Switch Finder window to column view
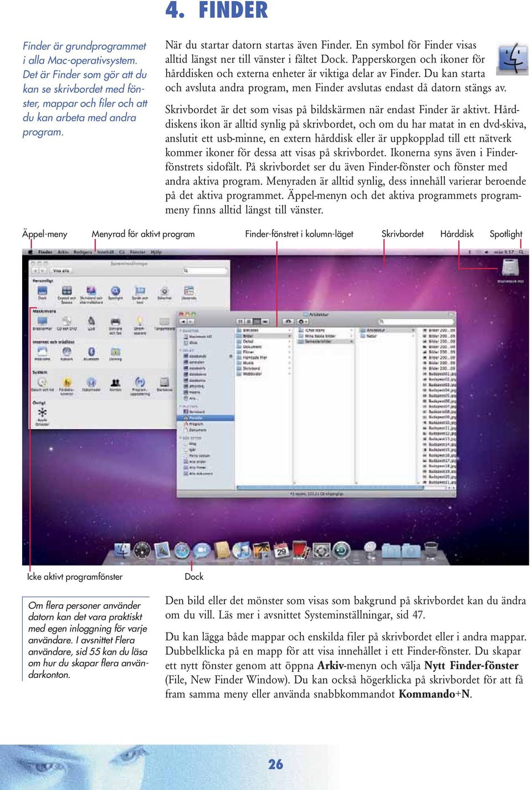532x790 pixels. pyautogui.click(x=257, y=322)
